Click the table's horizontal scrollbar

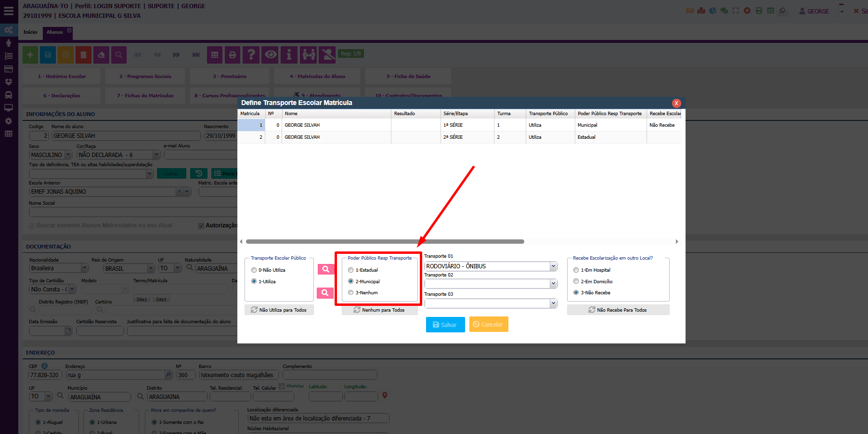(x=385, y=241)
